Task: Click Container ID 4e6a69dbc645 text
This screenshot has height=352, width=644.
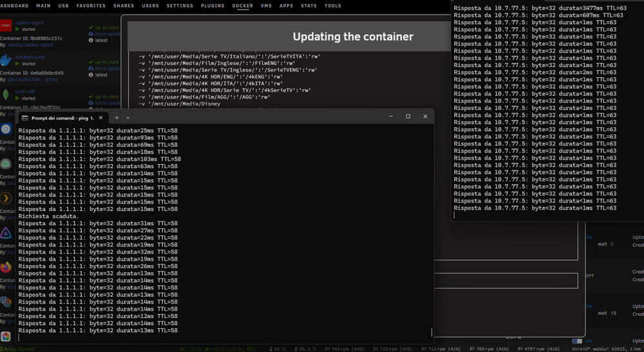Action: [x=32, y=73]
